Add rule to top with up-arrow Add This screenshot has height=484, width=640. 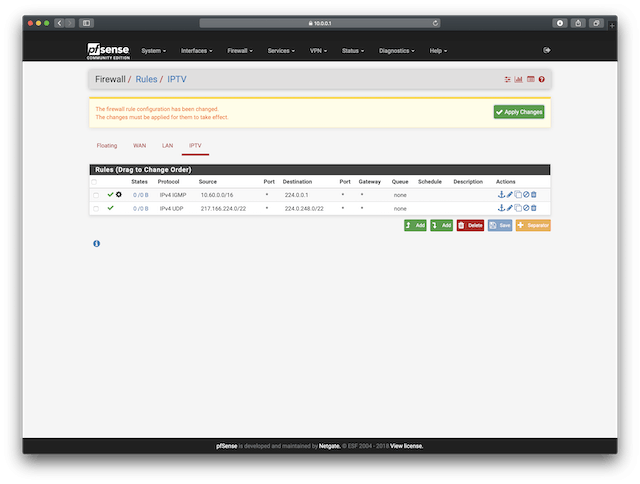[x=415, y=225]
